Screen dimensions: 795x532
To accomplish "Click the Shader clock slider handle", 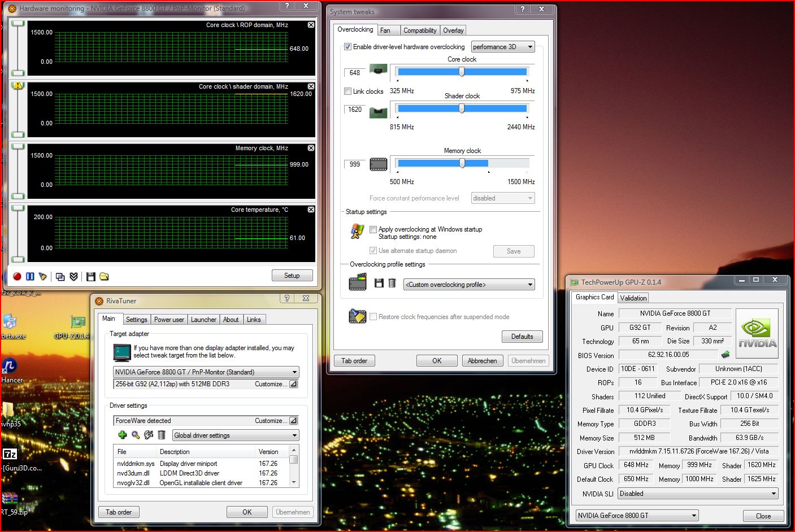I will tap(462, 108).
